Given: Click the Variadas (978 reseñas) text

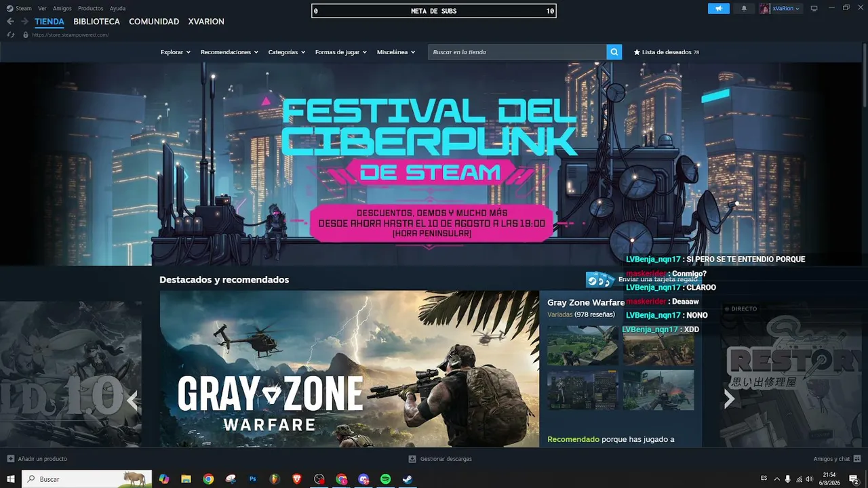Looking at the screenshot, I should click(x=581, y=314).
